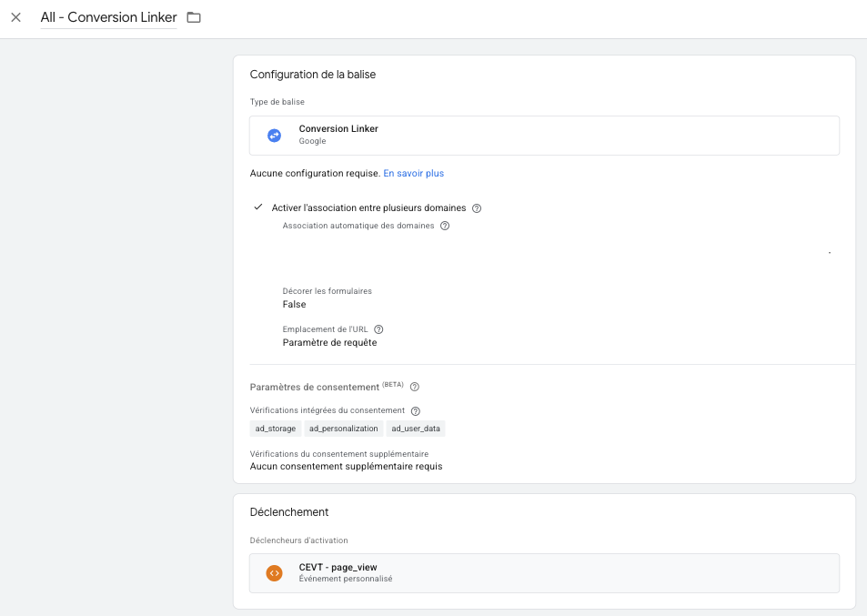Click the "Déclenchement" section heading

point(289,512)
